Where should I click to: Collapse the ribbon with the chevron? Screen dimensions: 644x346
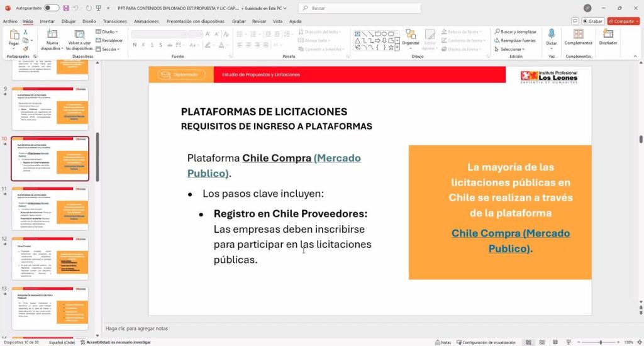(x=635, y=56)
